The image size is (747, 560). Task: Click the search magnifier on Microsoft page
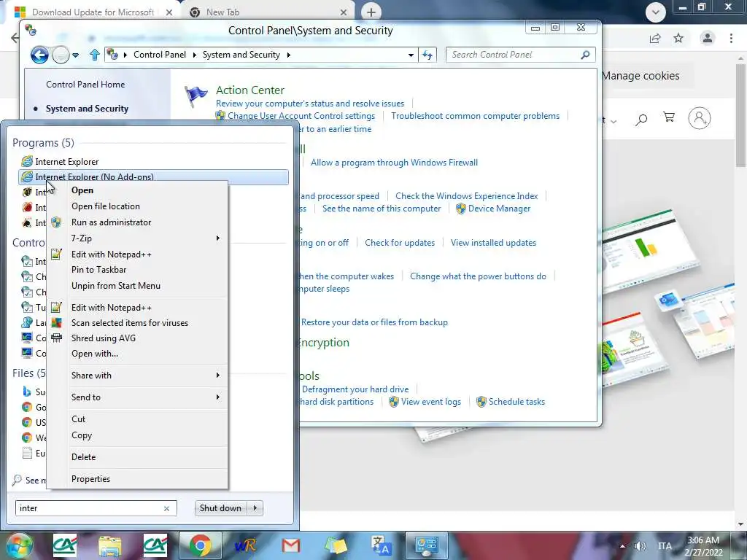(641, 119)
